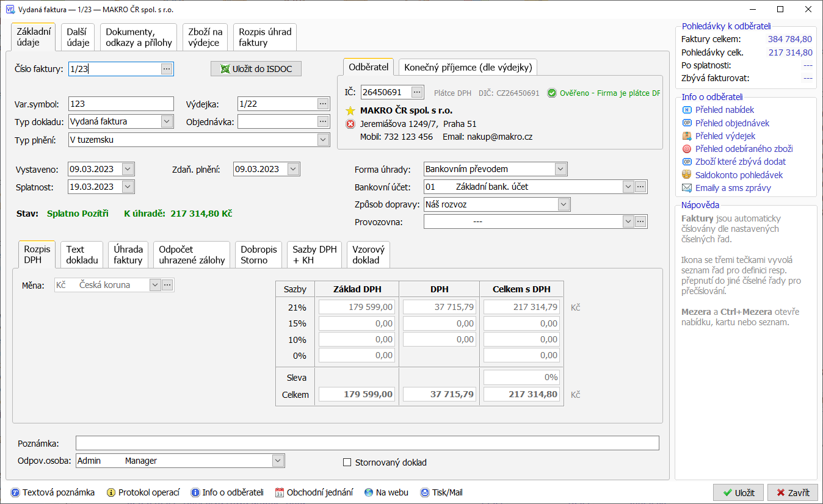823x504 pixels.
Task: Click the Uložit button
Action: click(x=738, y=493)
